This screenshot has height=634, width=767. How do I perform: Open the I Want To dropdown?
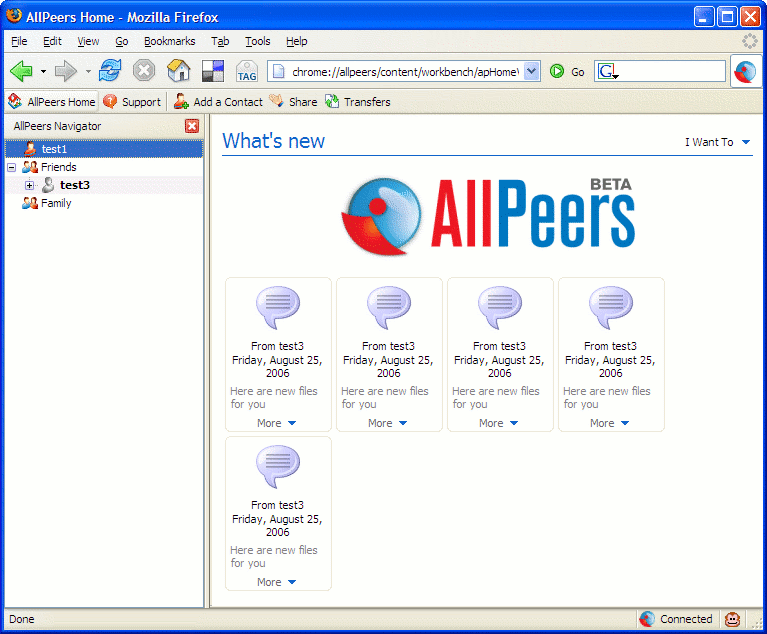click(717, 142)
